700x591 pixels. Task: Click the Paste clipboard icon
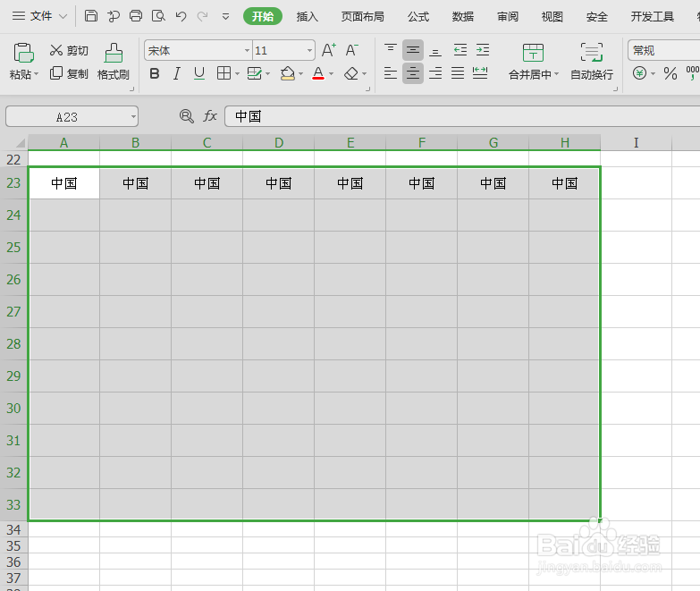23,53
